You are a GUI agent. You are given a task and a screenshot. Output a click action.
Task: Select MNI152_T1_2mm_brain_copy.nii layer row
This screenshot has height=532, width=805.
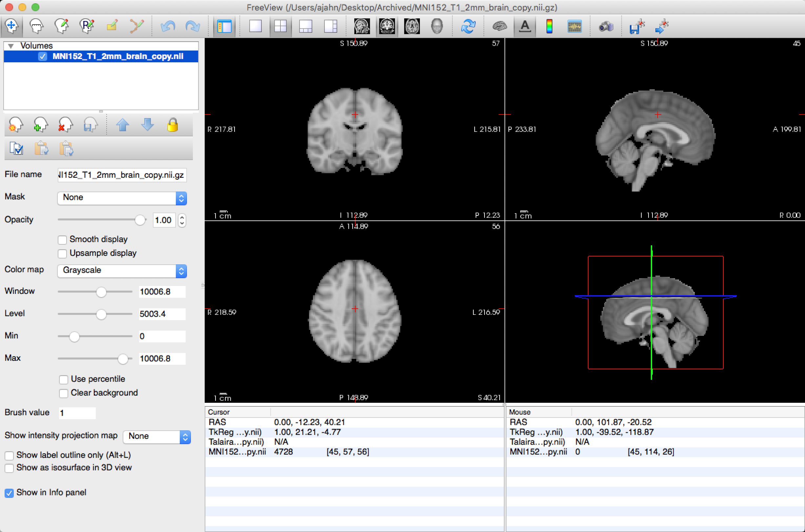[101, 56]
